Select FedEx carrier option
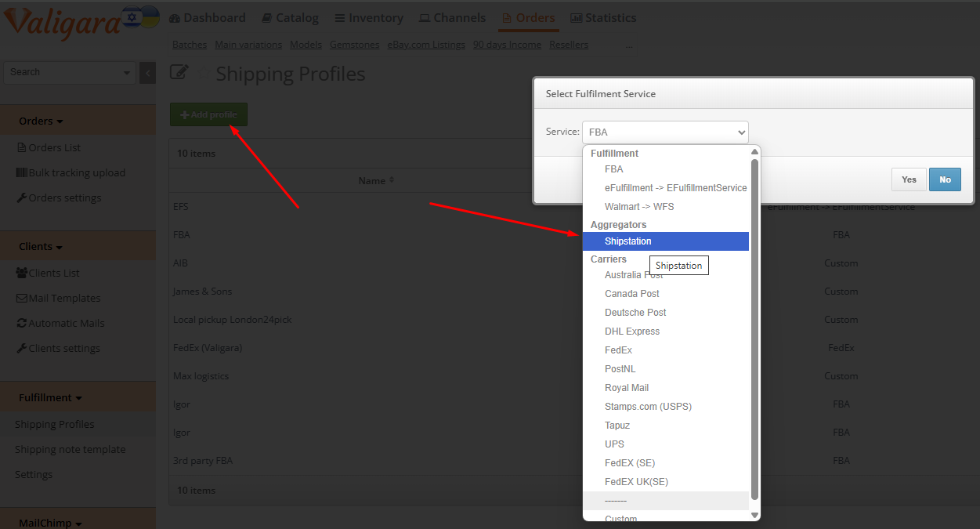 point(666,350)
